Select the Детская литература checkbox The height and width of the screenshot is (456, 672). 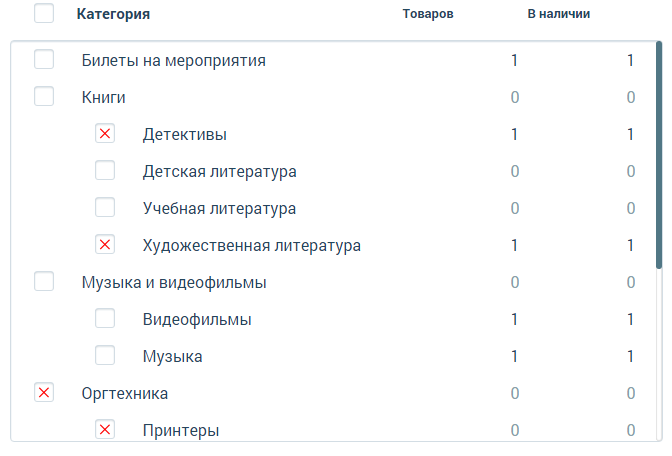[105, 171]
